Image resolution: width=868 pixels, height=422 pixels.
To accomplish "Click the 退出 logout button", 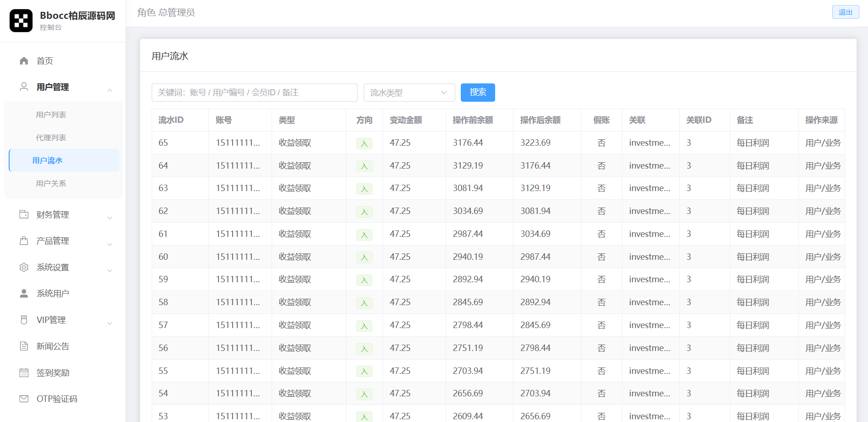I will (846, 12).
